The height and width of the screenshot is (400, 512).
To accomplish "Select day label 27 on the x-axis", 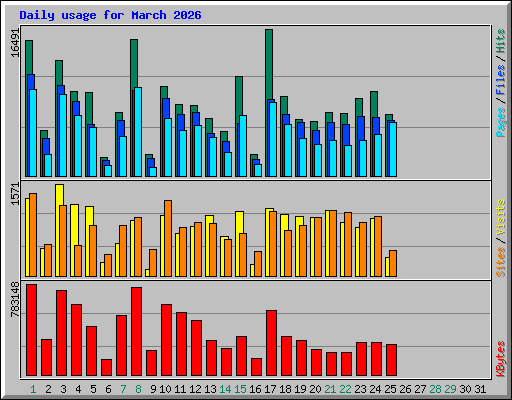I will pos(420,389).
